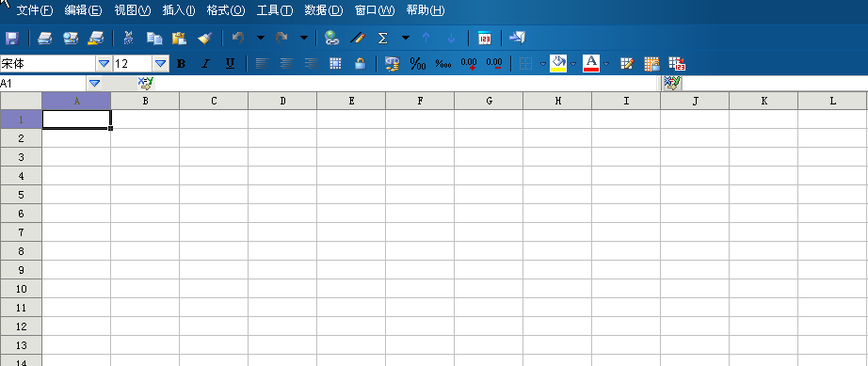Viewport: 868px width, 366px height.
Task: Open the 数据(D) menu
Action: pyautogui.click(x=324, y=10)
